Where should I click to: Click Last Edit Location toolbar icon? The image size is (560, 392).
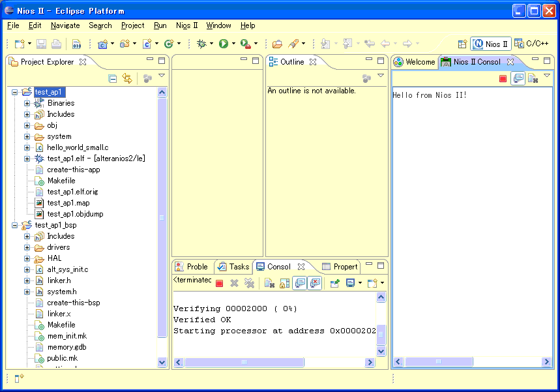(370, 44)
